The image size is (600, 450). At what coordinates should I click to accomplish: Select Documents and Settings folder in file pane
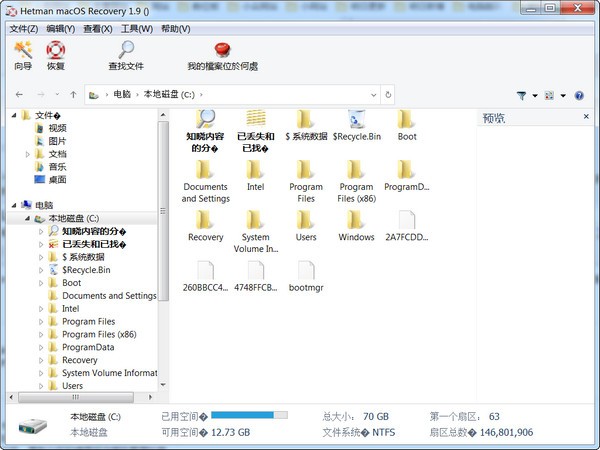[205, 181]
